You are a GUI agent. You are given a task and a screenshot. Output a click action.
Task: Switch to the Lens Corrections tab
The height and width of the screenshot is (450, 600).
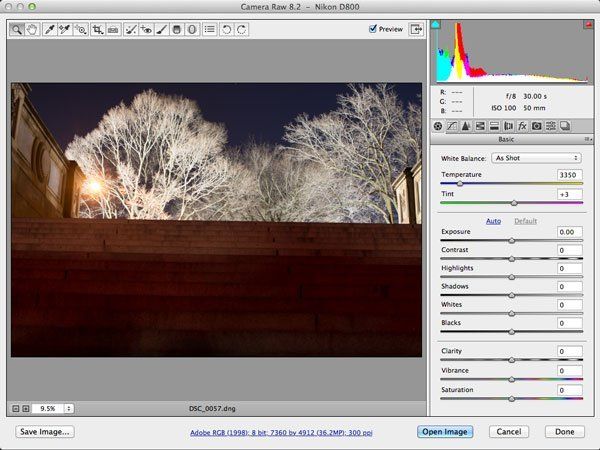coord(508,126)
